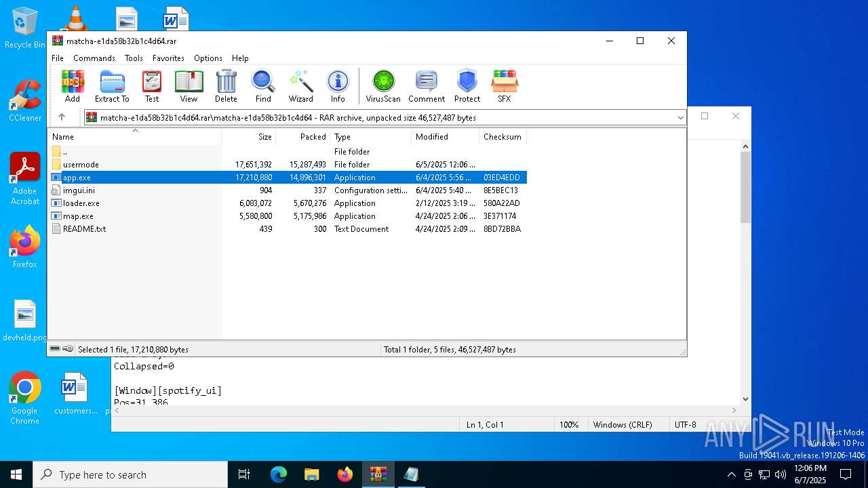Sort the file list by the Type column

pos(371,137)
